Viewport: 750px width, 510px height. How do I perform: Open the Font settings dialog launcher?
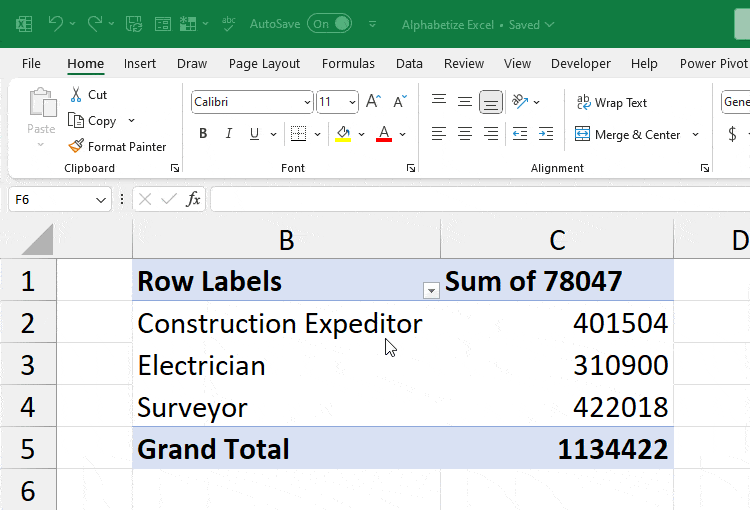tap(410, 168)
